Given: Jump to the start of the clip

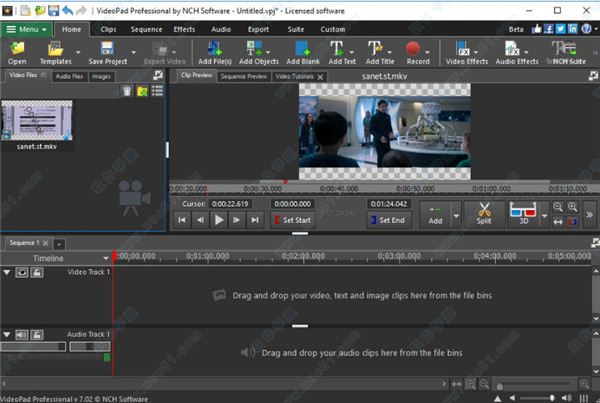Looking at the screenshot, I should click(182, 220).
